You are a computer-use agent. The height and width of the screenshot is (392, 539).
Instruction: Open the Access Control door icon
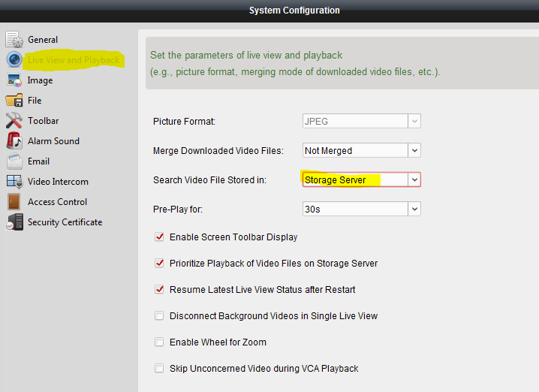point(14,202)
